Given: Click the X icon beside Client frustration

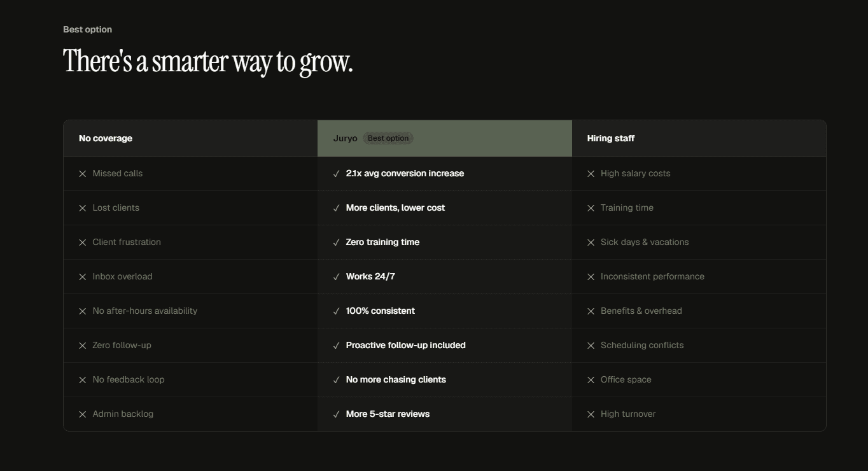Looking at the screenshot, I should pos(82,243).
